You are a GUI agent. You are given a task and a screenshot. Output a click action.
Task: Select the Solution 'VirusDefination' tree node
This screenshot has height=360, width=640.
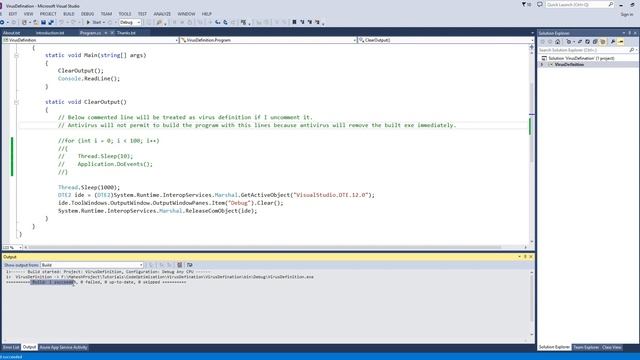(581, 58)
